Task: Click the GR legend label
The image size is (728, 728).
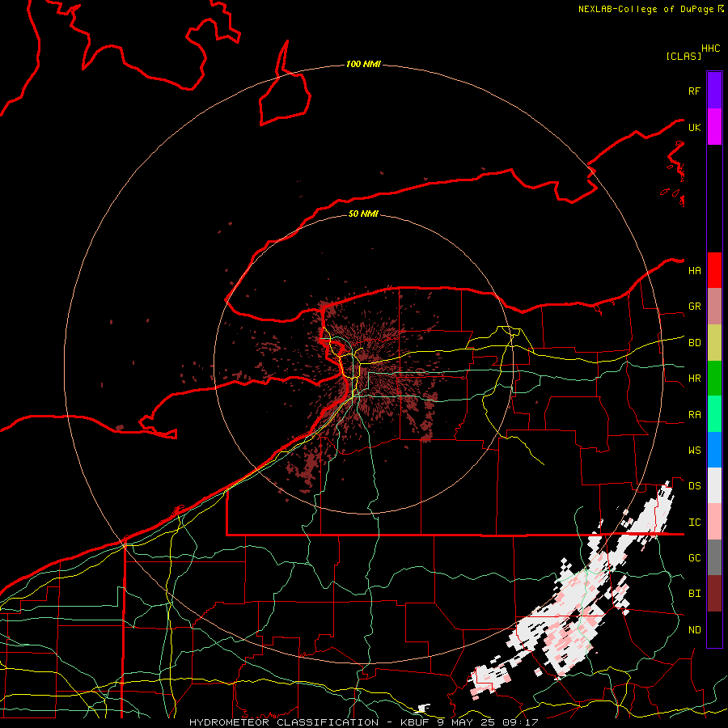Action: [x=694, y=307]
